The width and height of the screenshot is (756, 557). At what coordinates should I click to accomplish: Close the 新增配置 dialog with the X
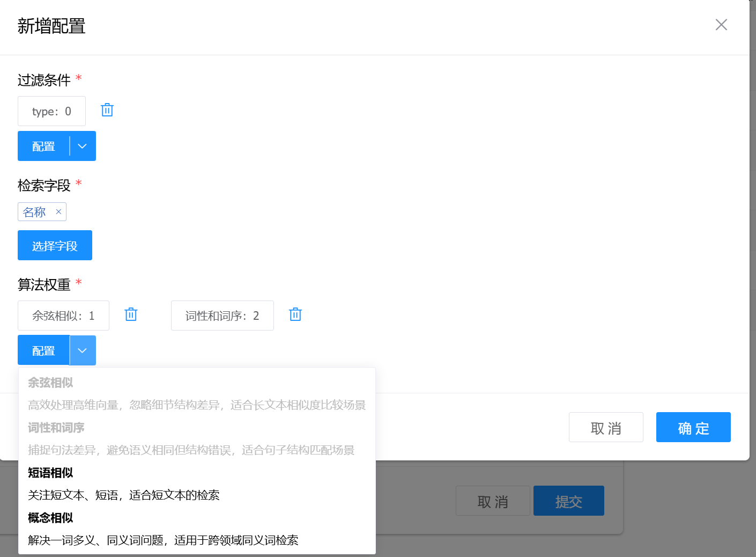click(721, 25)
